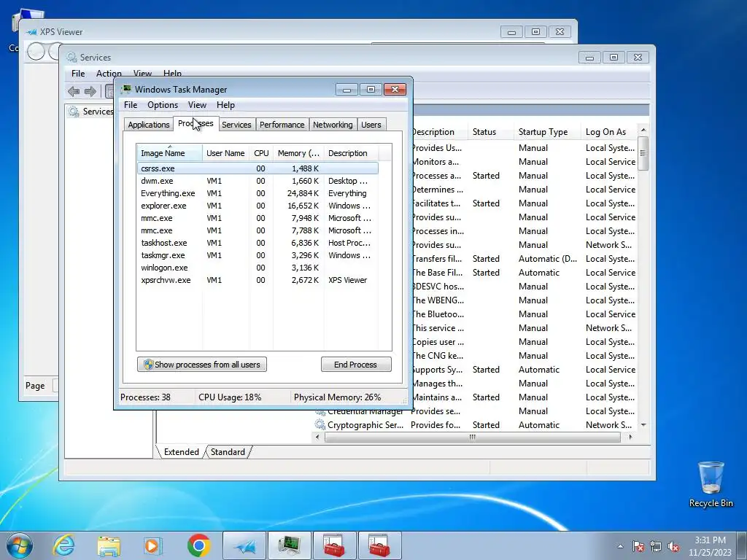The image size is (747, 560).
Task: Select the dwm.exe process
Action: pos(258,181)
